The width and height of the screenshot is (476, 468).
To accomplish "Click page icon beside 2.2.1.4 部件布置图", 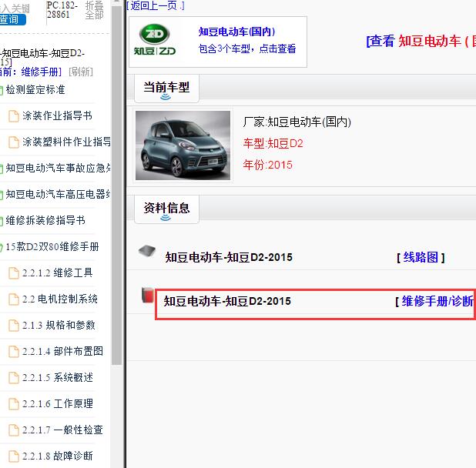I will [14, 352].
